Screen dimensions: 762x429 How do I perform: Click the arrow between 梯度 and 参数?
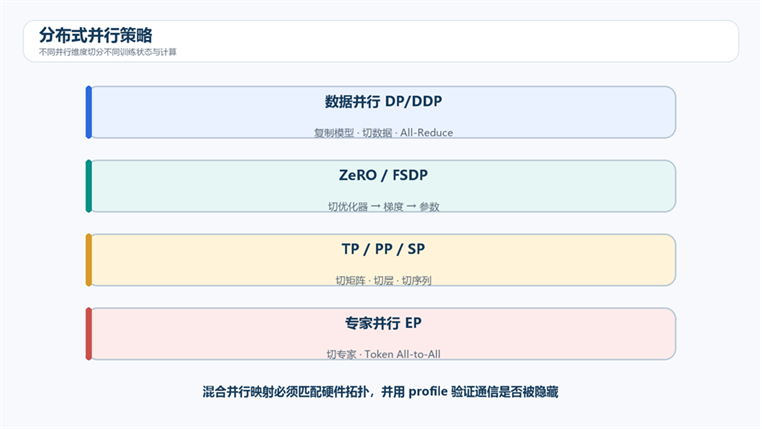click(412, 206)
